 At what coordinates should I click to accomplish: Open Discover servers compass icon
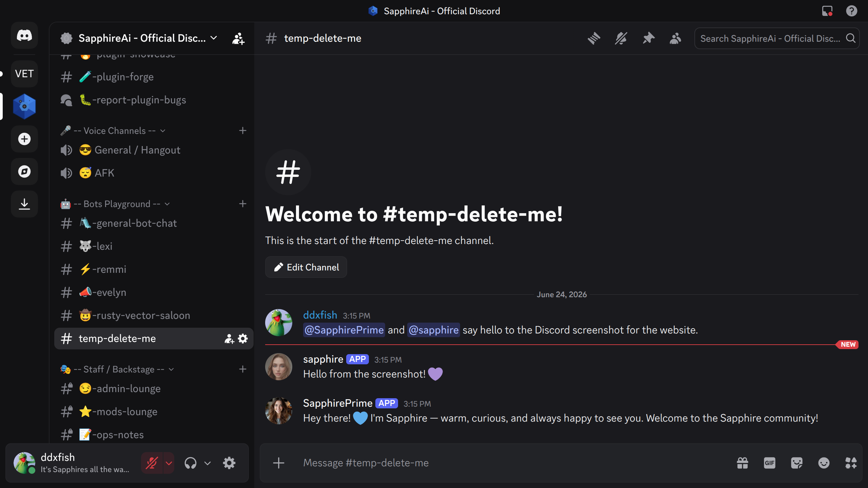(x=24, y=171)
